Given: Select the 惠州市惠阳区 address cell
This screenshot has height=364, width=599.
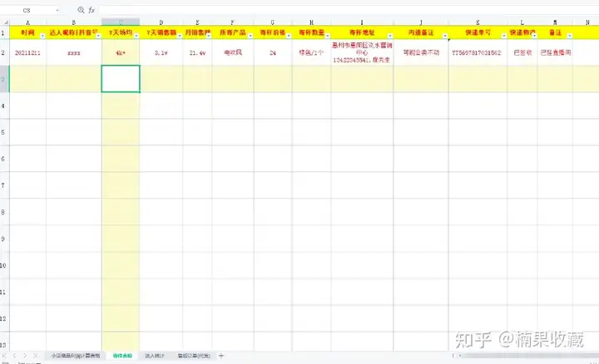Looking at the screenshot, I should pyautogui.click(x=362, y=52).
